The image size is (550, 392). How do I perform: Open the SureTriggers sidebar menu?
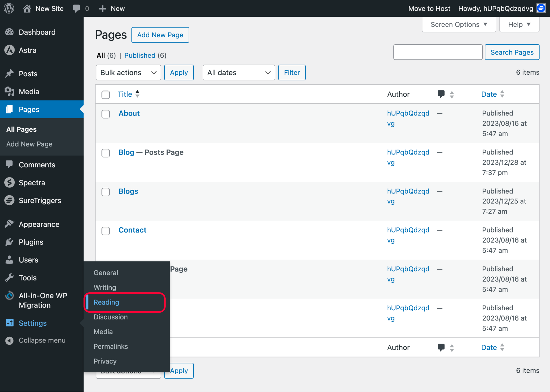click(x=40, y=201)
